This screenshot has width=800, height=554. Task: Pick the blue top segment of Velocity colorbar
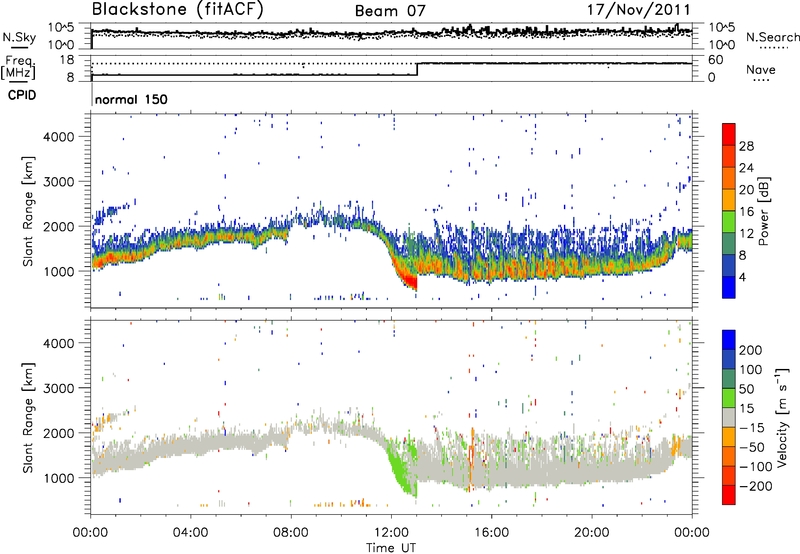(x=729, y=340)
